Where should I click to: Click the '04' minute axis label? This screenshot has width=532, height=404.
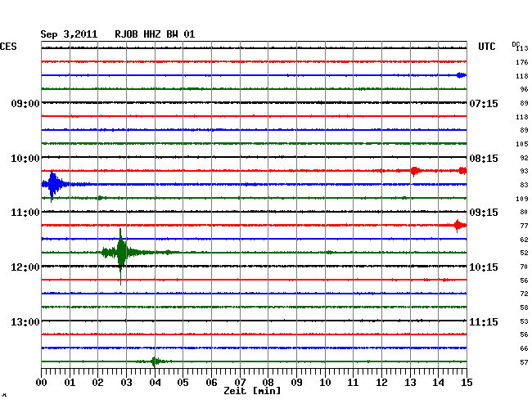click(155, 382)
